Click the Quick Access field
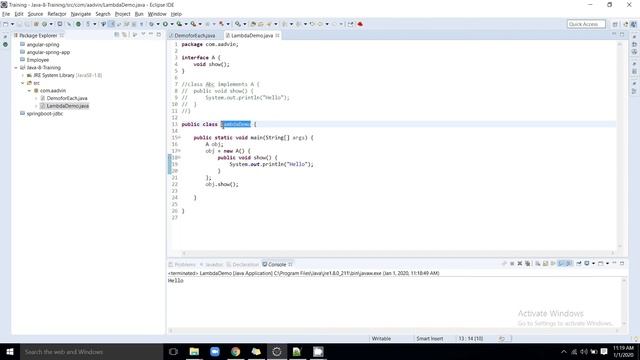640x360 pixels. (586, 24)
